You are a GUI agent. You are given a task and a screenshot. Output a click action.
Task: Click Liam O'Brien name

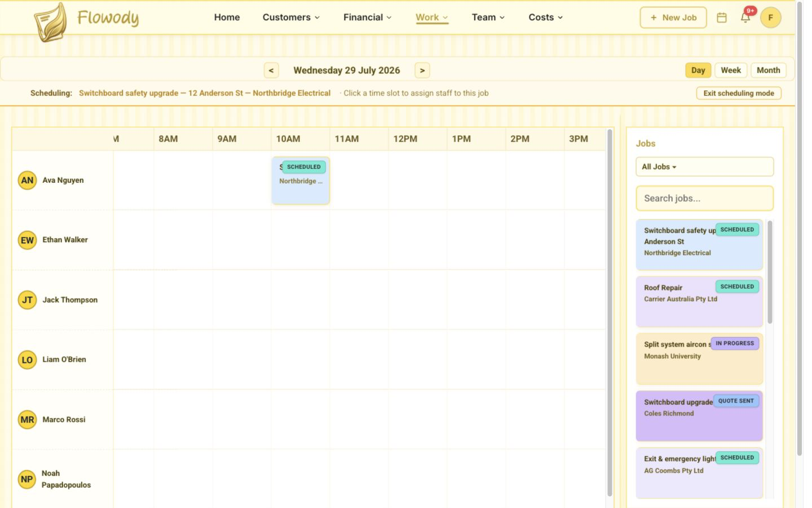point(64,360)
